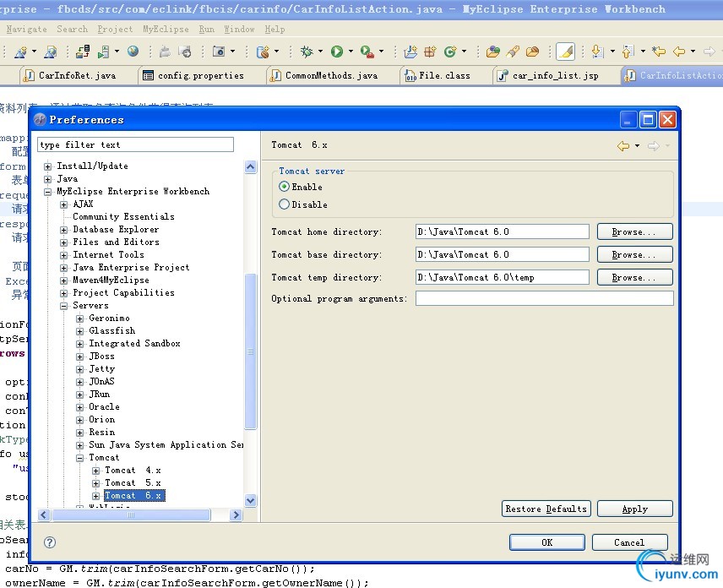Screen dimensions: 723x588
Task: Click Browse for Tomcat base directory
Action: [634, 254]
